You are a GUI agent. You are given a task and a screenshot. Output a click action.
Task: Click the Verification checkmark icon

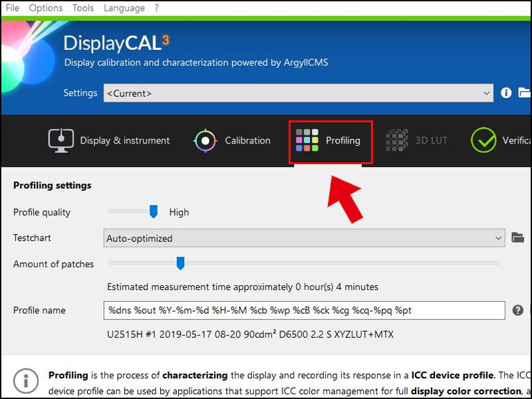tap(483, 140)
